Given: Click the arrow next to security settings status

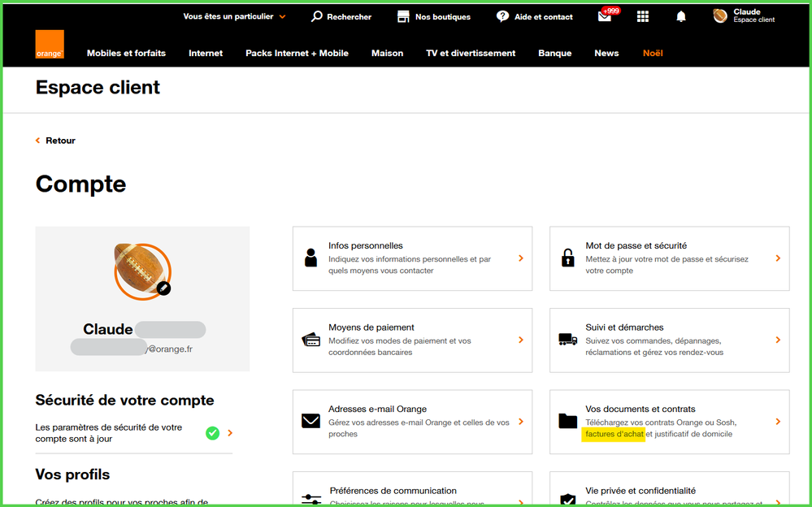Looking at the screenshot, I should pyautogui.click(x=231, y=433).
